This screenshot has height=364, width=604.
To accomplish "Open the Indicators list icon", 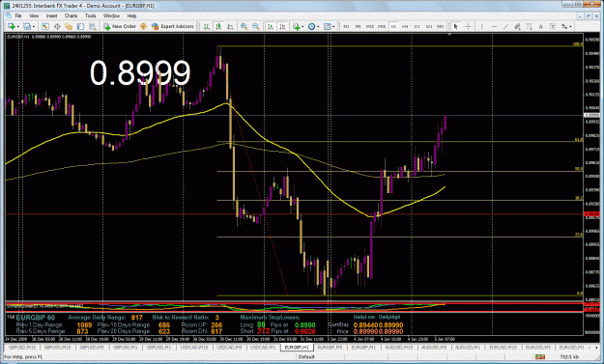I will pyautogui.click(x=296, y=26).
